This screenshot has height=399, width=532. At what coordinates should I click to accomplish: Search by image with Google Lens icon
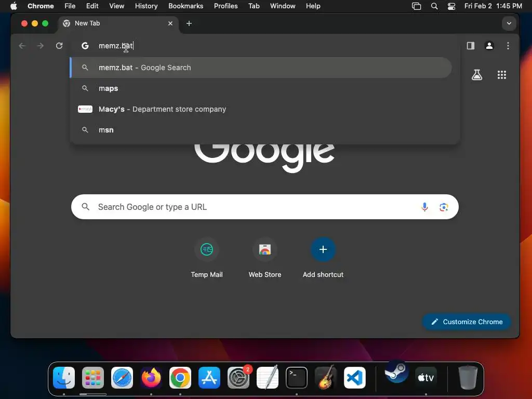click(x=444, y=207)
